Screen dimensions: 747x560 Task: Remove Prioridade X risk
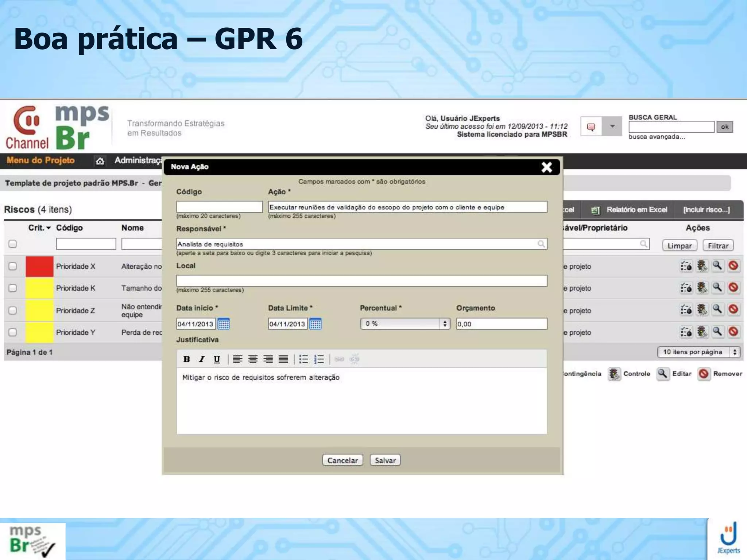click(733, 265)
